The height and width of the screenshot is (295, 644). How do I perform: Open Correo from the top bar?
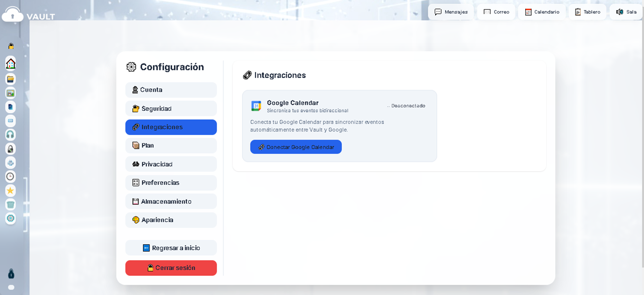click(496, 12)
